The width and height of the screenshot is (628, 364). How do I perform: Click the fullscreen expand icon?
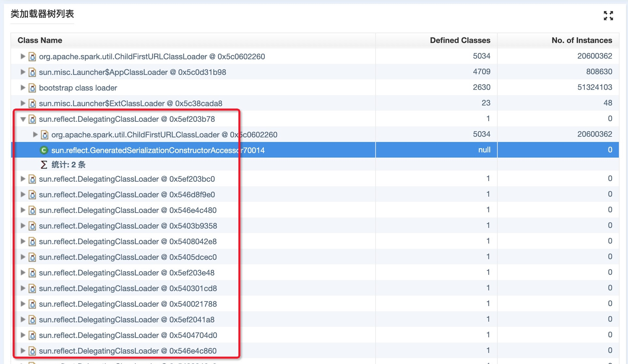[x=608, y=15]
